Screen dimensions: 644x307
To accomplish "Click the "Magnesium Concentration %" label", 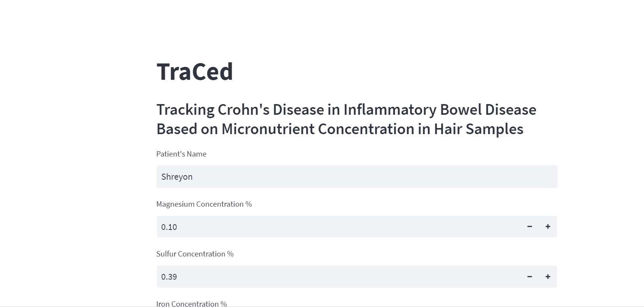I will 204,204.
